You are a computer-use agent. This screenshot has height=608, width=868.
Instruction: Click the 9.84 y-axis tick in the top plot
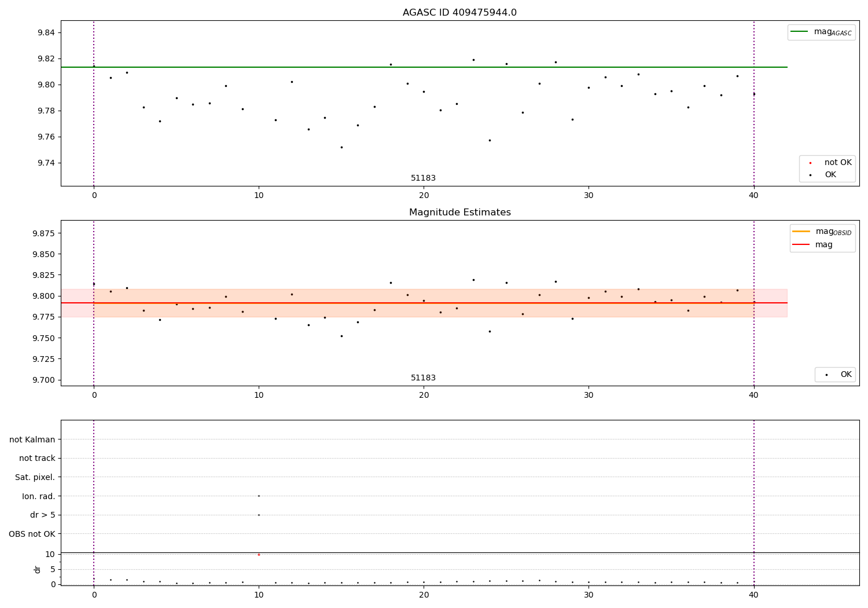click(46, 33)
